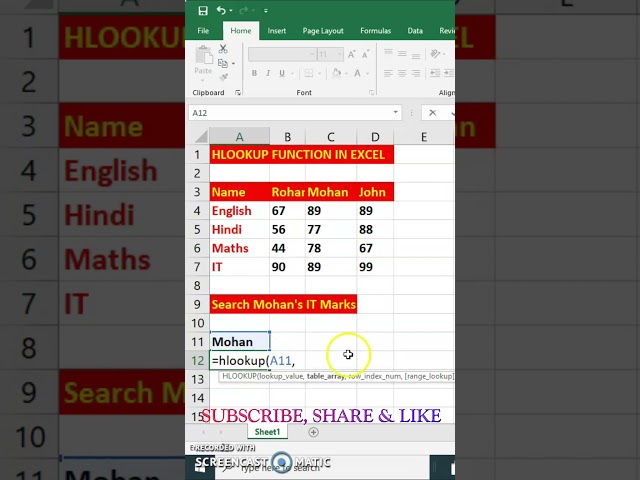Screen dimensions: 640x480
Task: Click the greyed Redo arrow icon
Action: 244,11
